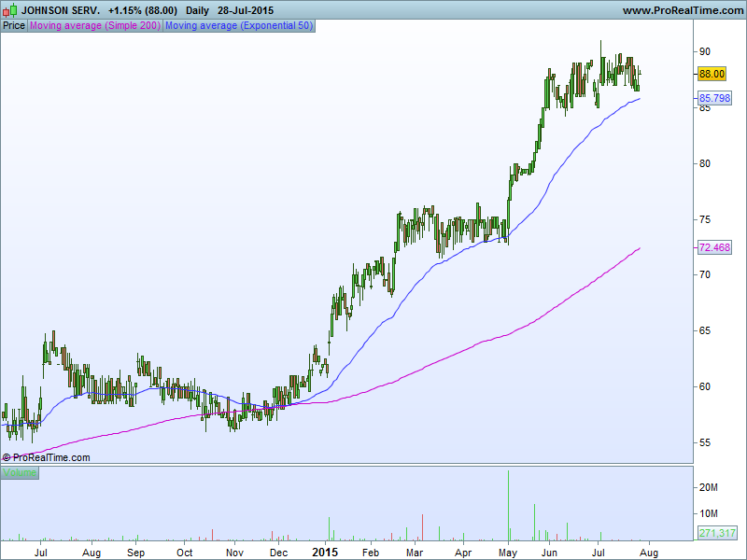747x560 pixels.
Task: Select the blue 85.798 EMA value tag
Action: coord(714,98)
